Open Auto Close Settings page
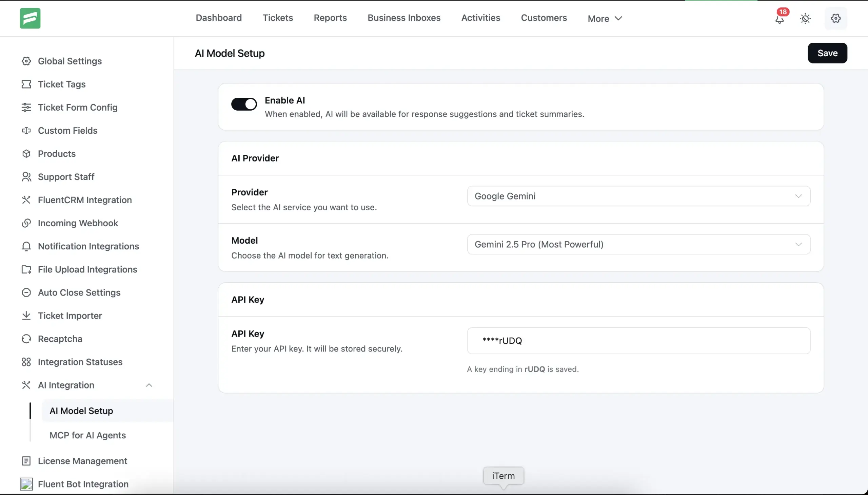Screen dimensions: 868x495 pos(79,292)
